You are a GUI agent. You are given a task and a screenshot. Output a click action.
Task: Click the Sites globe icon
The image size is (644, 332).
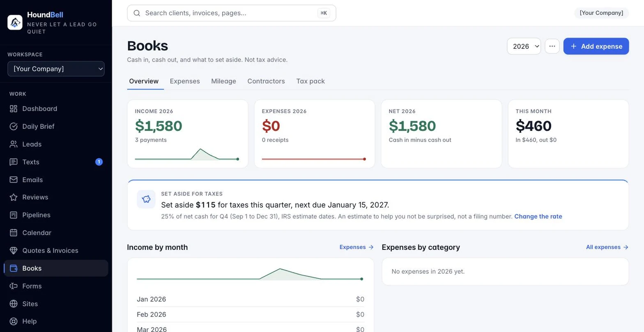pyautogui.click(x=14, y=304)
